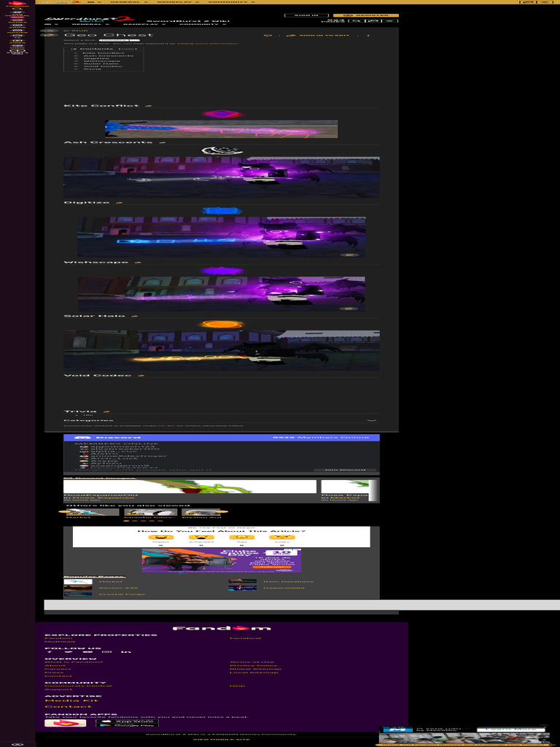Edit the Void Codec section via pencil icon
The image size is (560, 747).
141,376
